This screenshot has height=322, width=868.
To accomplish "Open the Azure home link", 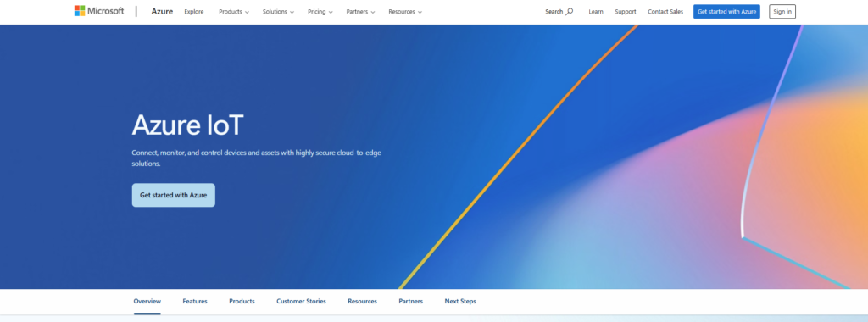I will [x=162, y=12].
